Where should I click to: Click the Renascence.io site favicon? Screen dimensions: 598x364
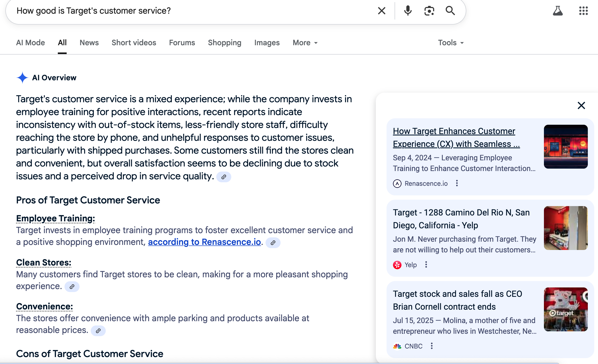coord(397,184)
